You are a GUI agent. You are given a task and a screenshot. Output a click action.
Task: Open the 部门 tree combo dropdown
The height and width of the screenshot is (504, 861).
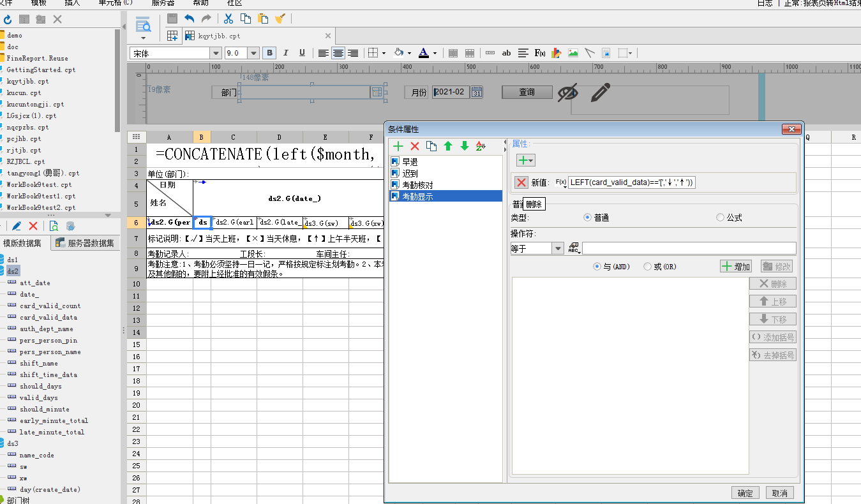point(377,93)
